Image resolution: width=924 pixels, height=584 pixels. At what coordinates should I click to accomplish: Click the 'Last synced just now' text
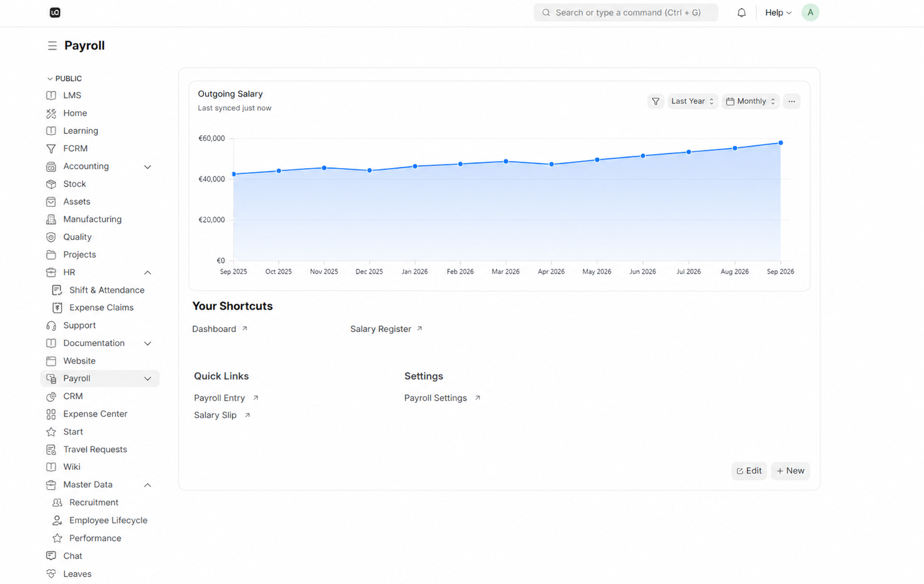click(234, 108)
